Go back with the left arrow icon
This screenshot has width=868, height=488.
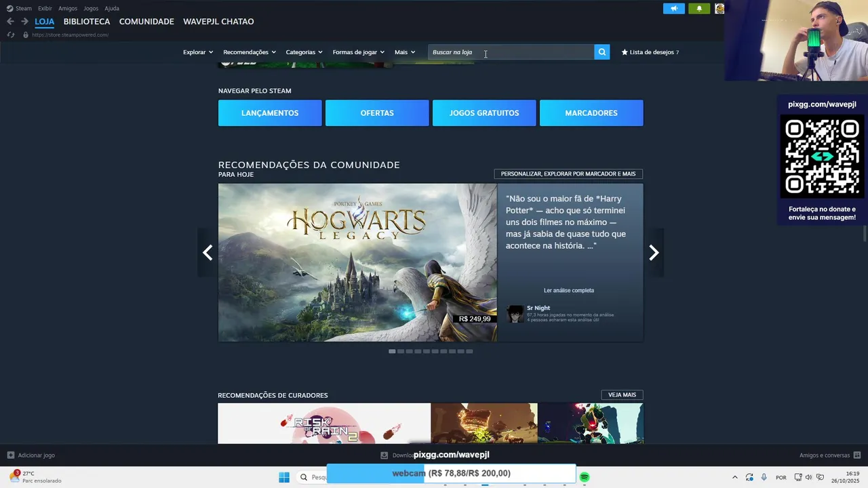[x=10, y=22]
